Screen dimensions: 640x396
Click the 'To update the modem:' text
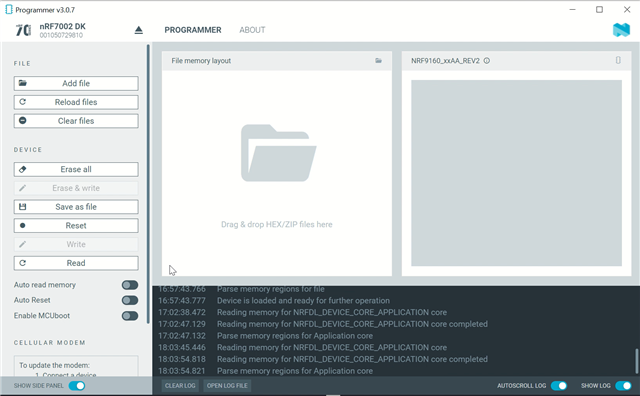[54, 365]
